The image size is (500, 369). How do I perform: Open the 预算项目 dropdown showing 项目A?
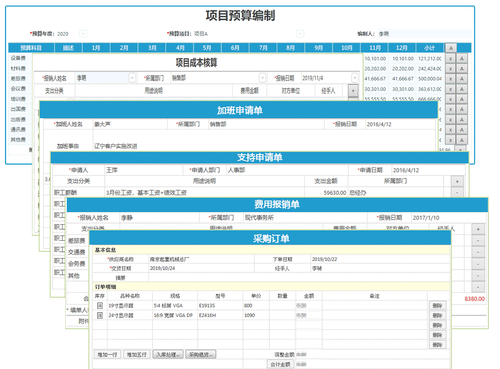[x=300, y=34]
